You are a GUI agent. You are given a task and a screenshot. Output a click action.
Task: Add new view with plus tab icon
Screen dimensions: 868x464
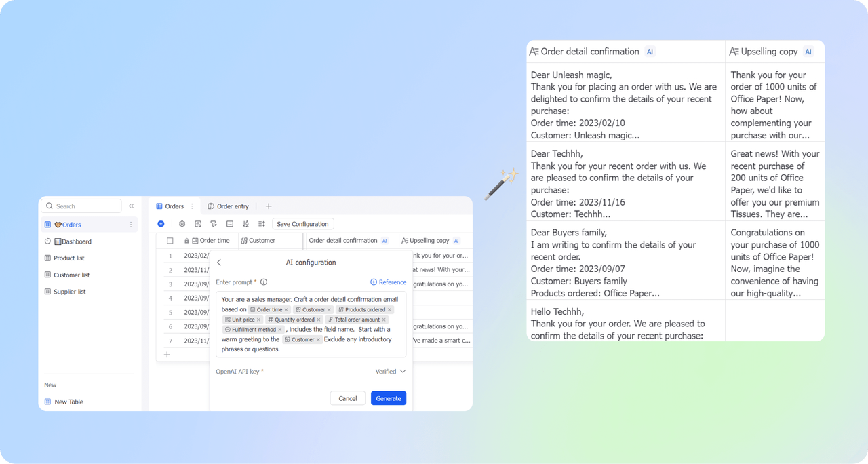269,206
